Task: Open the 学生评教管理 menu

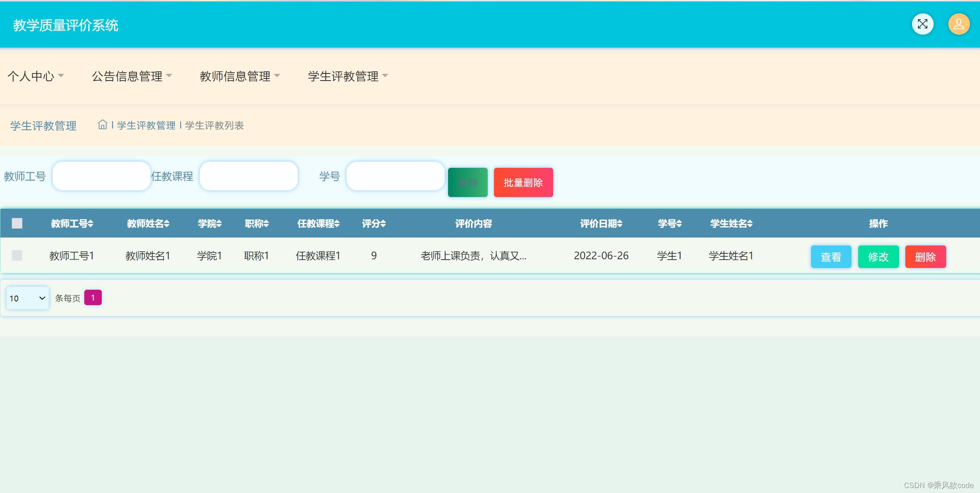Action: pos(348,76)
